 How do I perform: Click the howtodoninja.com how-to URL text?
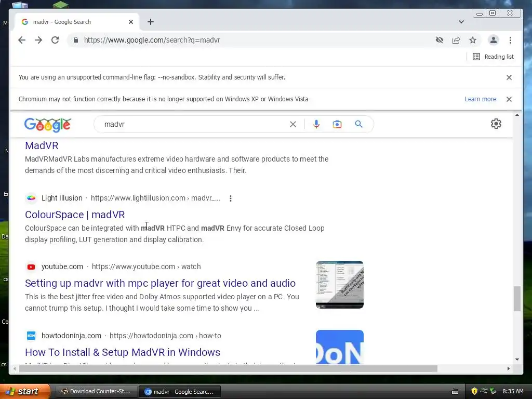click(x=165, y=336)
